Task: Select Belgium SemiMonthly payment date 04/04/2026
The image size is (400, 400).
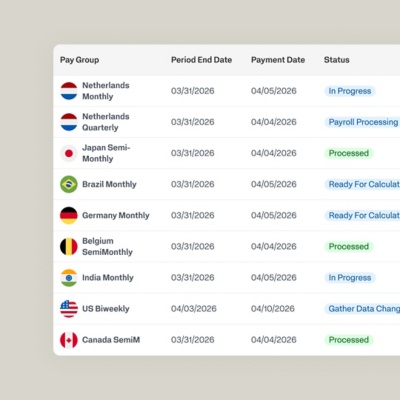Action: point(274,246)
